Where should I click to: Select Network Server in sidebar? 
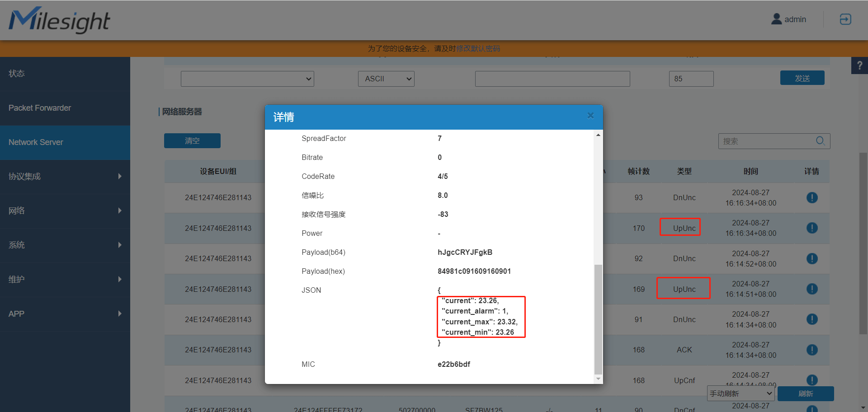pyautogui.click(x=36, y=142)
